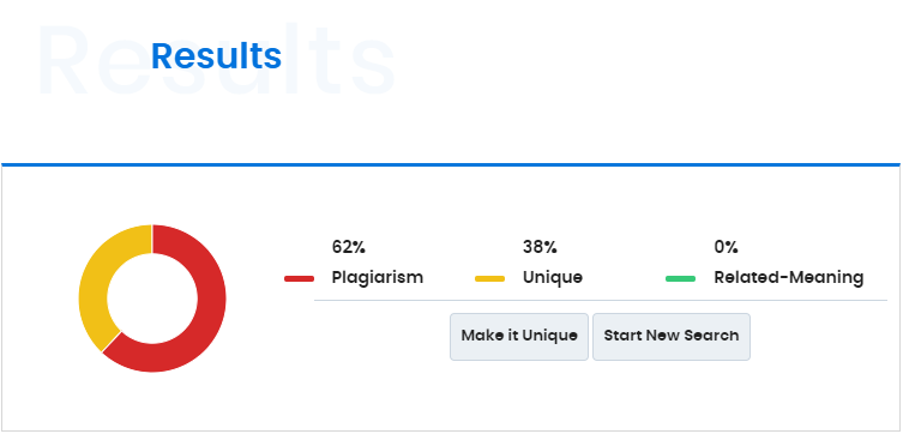
Task: Click the Plagiarism legend label
Action: point(377,278)
